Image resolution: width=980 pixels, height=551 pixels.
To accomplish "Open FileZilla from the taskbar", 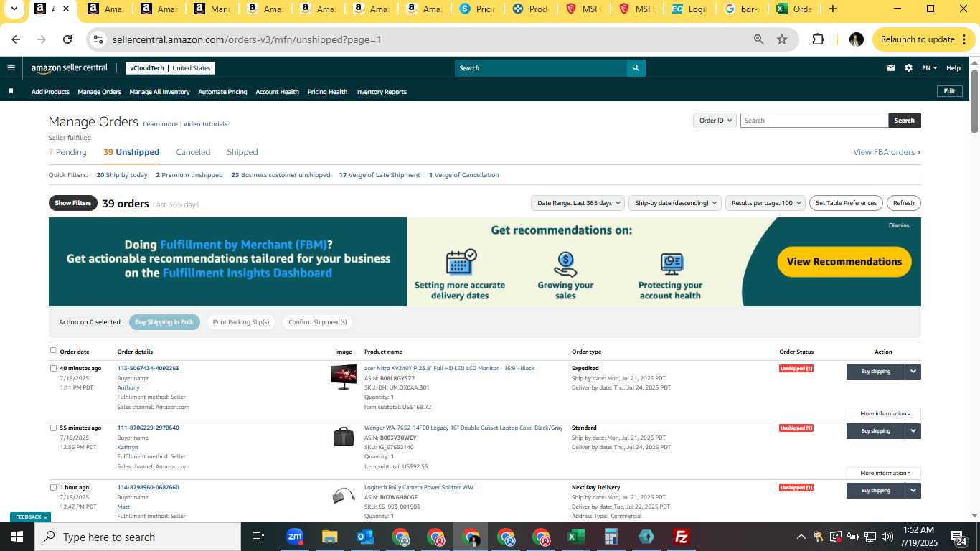I will click(x=682, y=537).
